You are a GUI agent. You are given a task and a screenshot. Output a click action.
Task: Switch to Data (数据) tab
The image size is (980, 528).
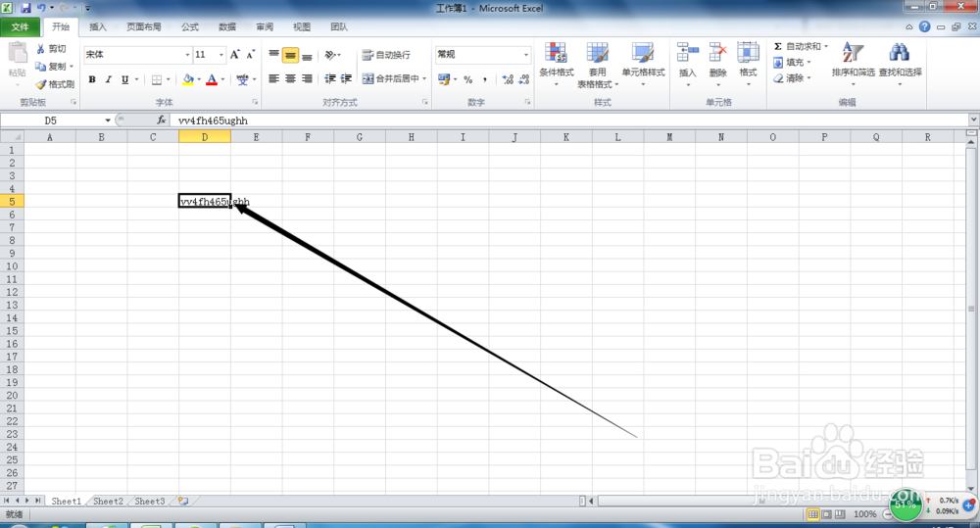(x=227, y=26)
